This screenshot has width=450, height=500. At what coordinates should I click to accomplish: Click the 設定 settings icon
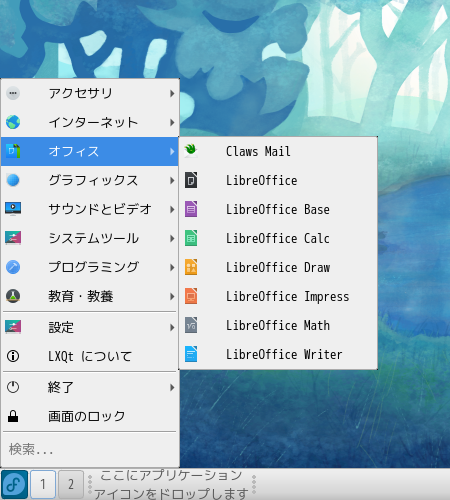[13, 327]
